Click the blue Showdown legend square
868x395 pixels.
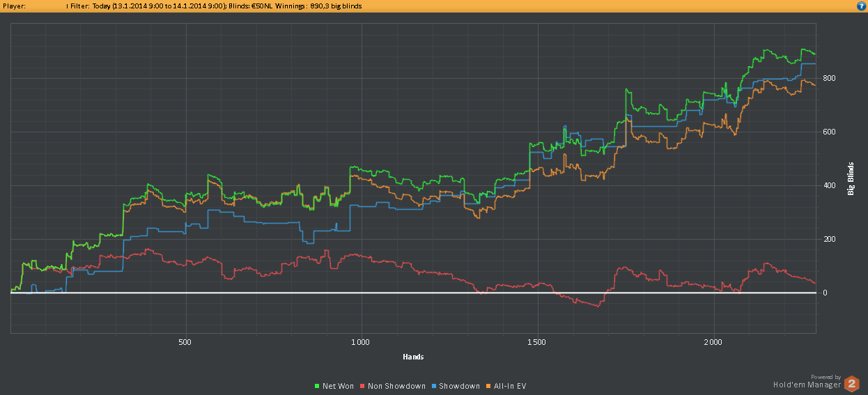pyautogui.click(x=433, y=386)
